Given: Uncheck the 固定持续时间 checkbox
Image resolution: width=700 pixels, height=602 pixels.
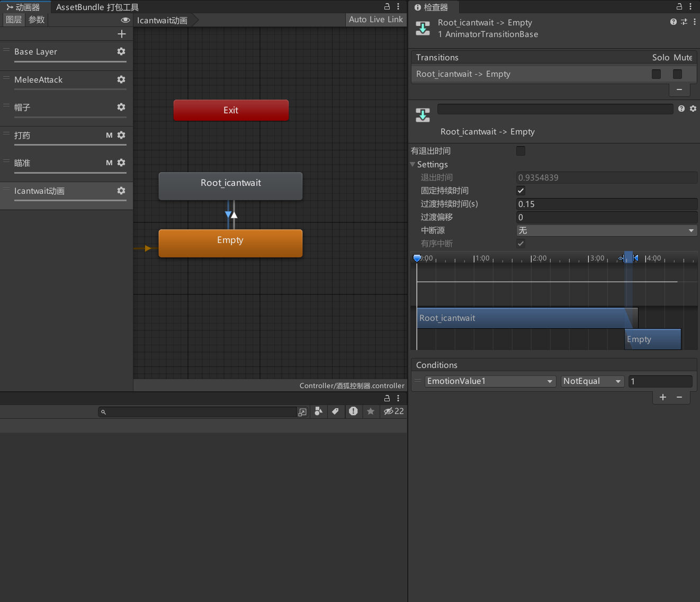Looking at the screenshot, I should tap(520, 191).
